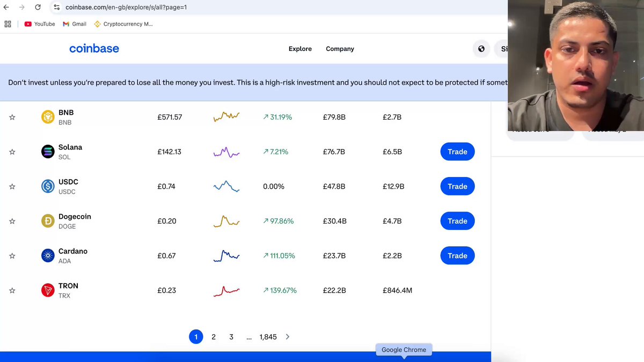Open the Solana sparkline chart
Image resolution: width=644 pixels, height=362 pixels.
(226, 152)
